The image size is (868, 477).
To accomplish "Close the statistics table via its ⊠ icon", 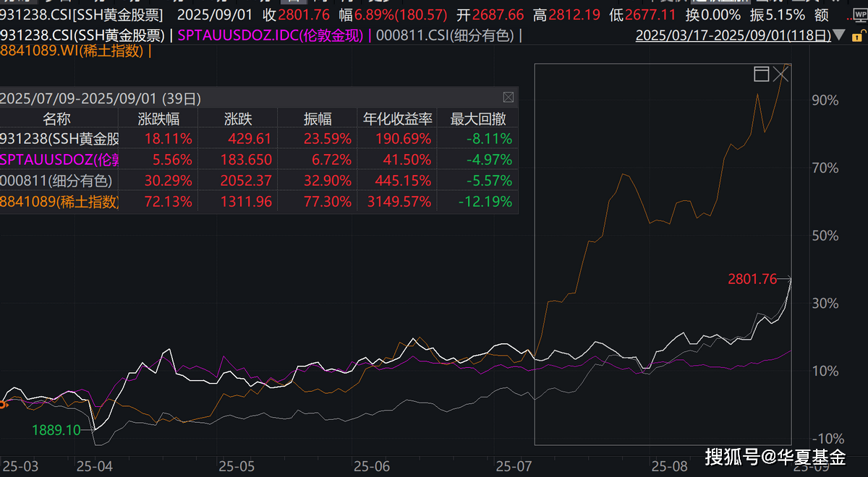I will [x=509, y=97].
